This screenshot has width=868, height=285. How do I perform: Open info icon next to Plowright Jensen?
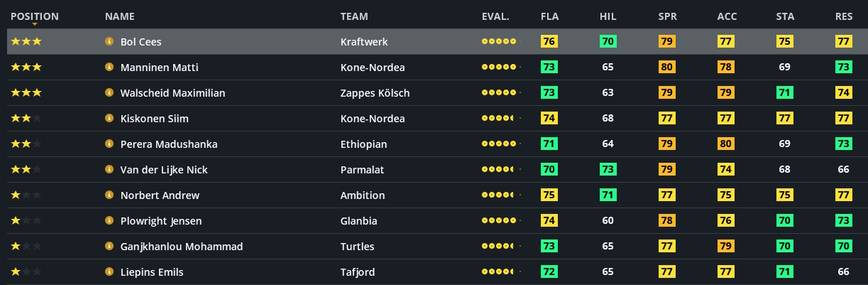pos(109,221)
